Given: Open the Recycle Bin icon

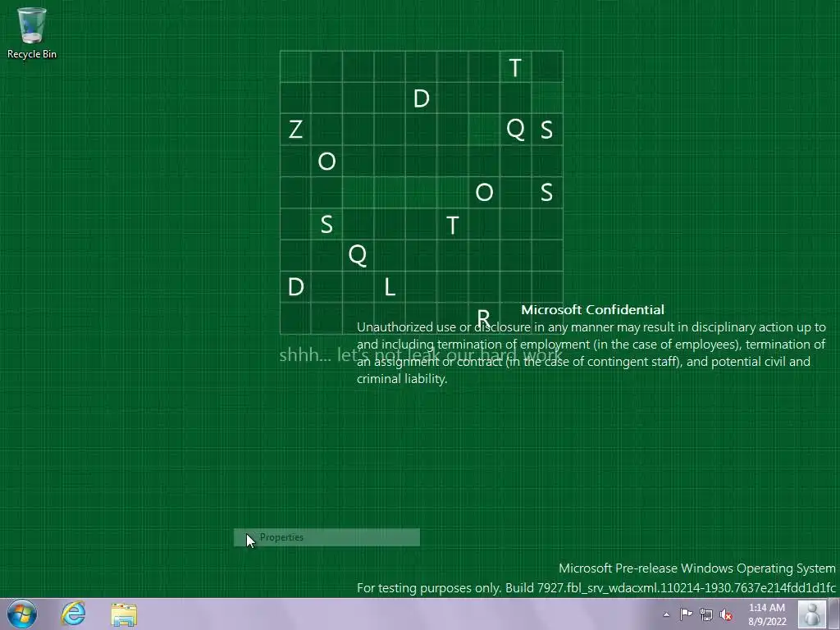Looking at the screenshot, I should pyautogui.click(x=32, y=33).
